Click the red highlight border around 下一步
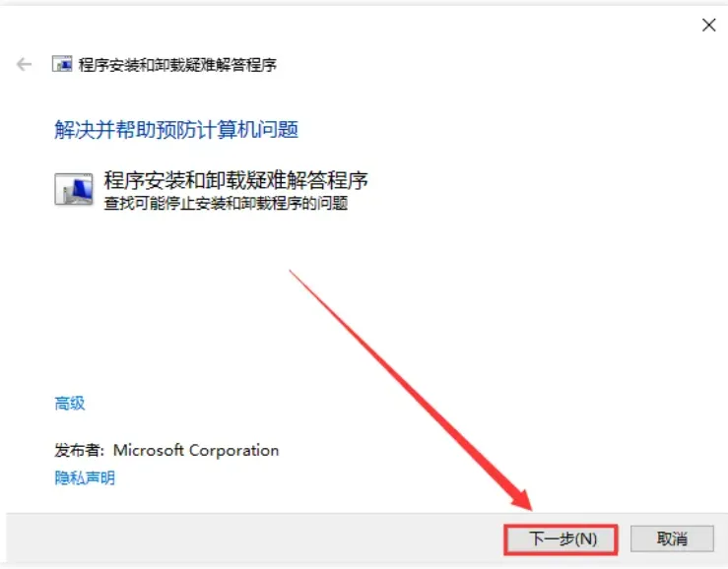728x569 pixels. [x=561, y=526]
